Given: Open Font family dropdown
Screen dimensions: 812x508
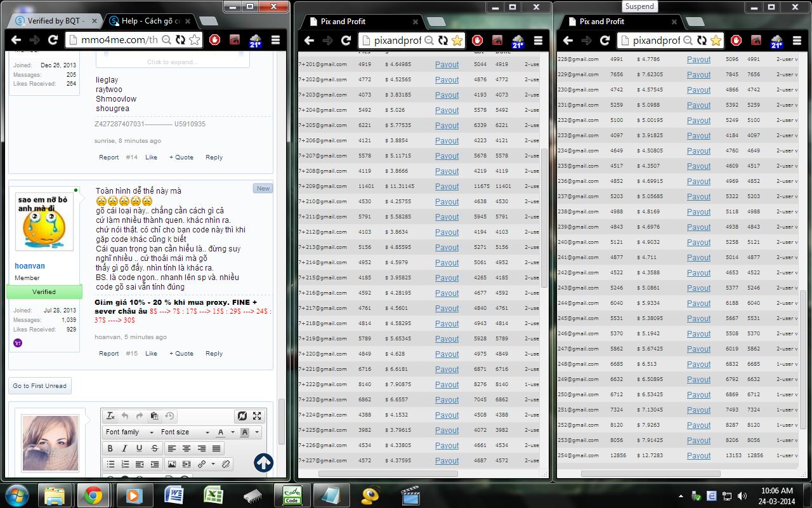Looking at the screenshot, I should 129,432.
